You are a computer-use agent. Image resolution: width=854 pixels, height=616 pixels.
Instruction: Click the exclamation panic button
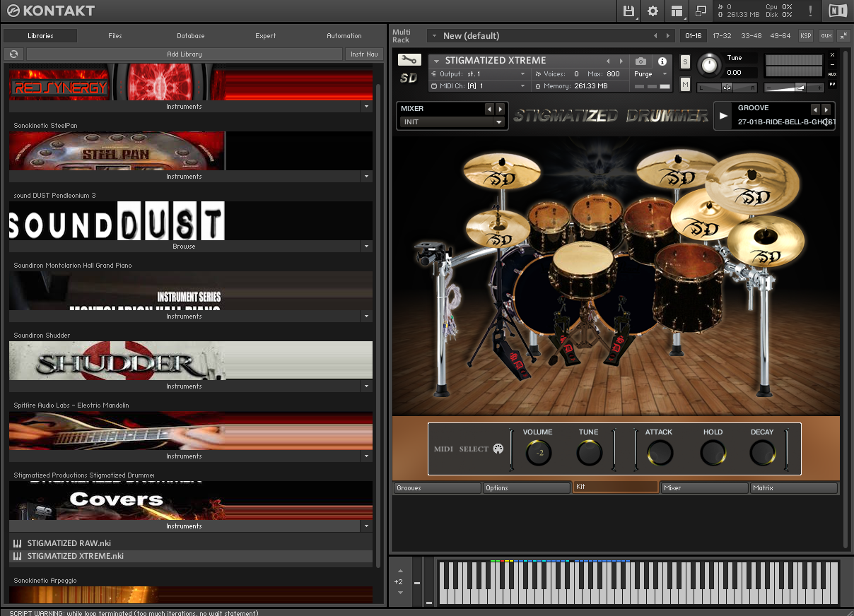pos(810,11)
